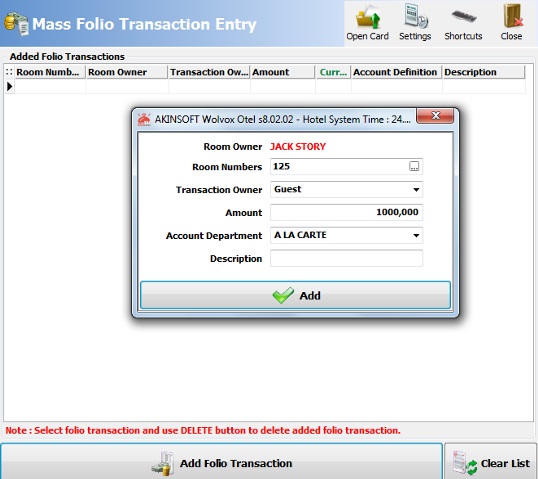Screen dimensions: 538x479
Task: Click the Amount field showing 1000,000
Action: coord(346,212)
